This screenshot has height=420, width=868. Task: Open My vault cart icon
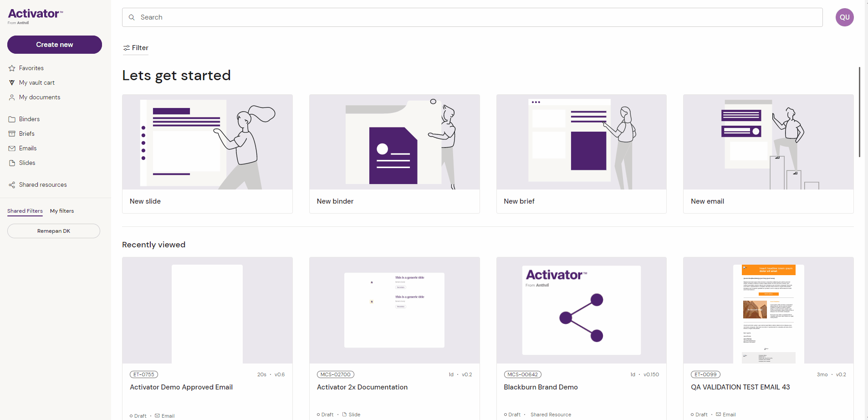12,83
